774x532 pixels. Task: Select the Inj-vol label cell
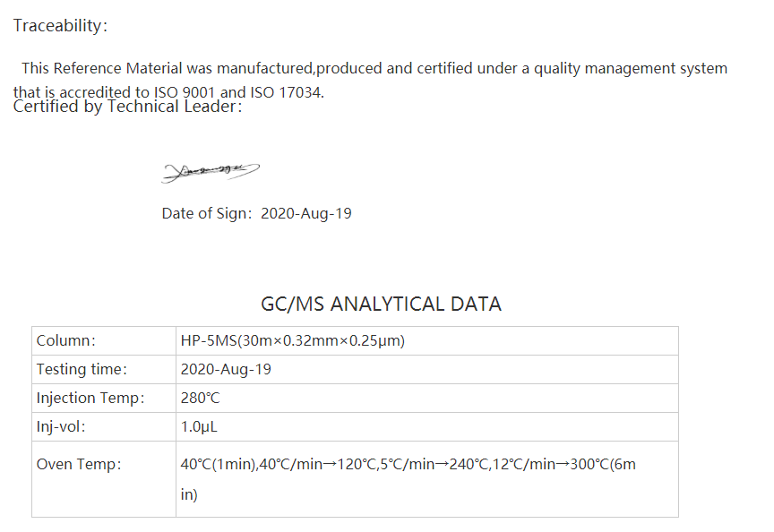pos(104,426)
